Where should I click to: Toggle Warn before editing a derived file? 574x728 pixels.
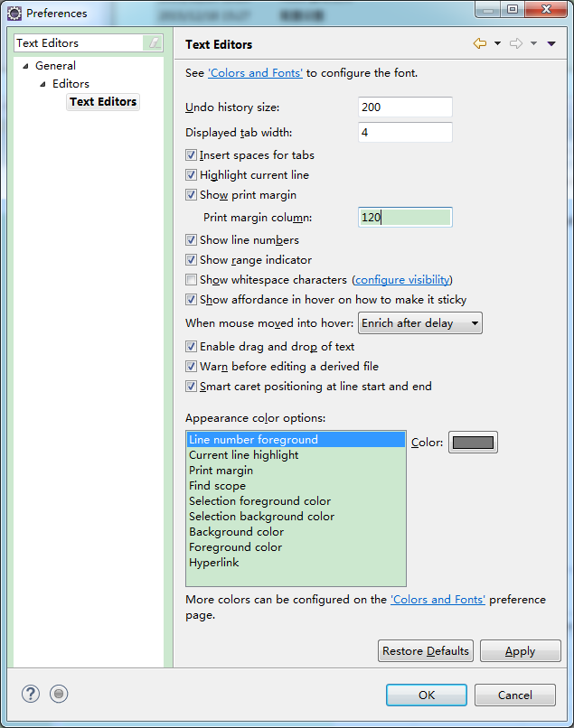[191, 367]
